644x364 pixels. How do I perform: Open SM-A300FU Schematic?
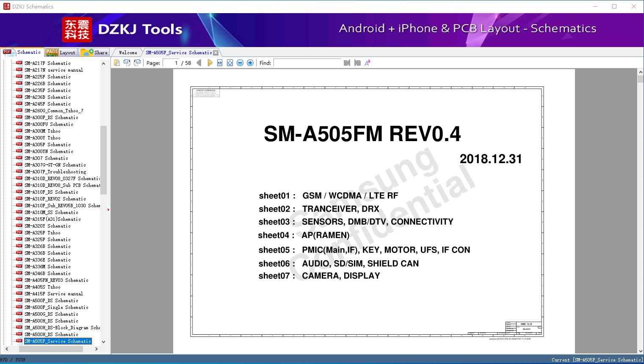pos(49,124)
